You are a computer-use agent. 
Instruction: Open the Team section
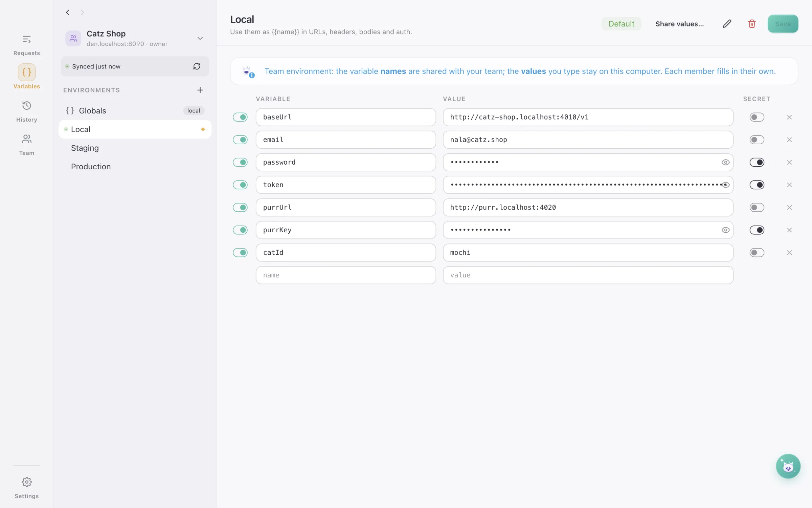click(26, 145)
